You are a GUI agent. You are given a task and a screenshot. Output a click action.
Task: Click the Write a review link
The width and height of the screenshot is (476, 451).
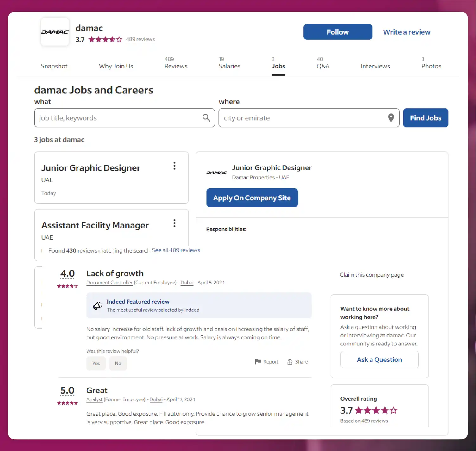click(407, 32)
